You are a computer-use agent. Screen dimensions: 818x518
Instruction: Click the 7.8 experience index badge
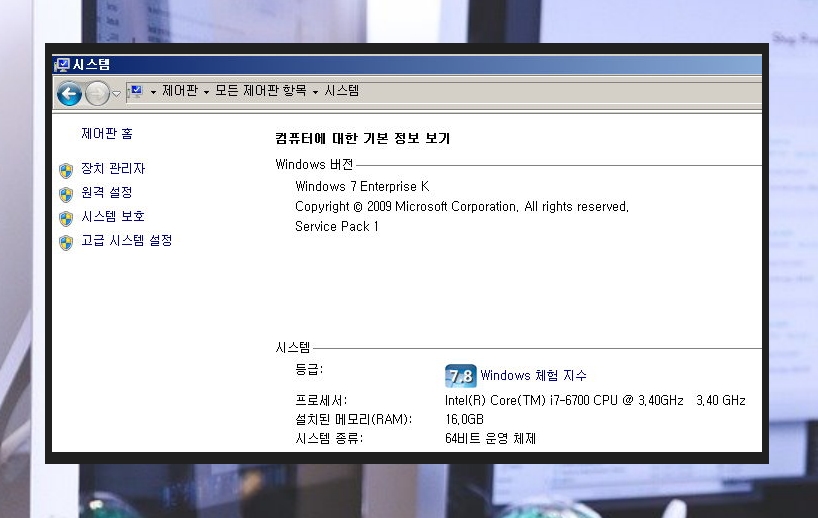(461, 376)
